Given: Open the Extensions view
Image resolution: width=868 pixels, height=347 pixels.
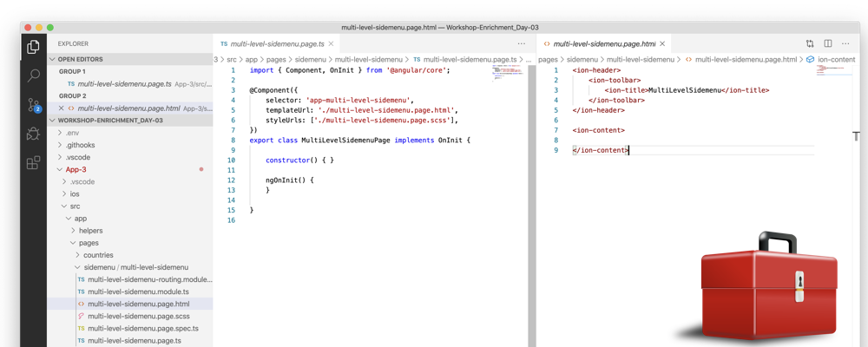Looking at the screenshot, I should (x=33, y=162).
